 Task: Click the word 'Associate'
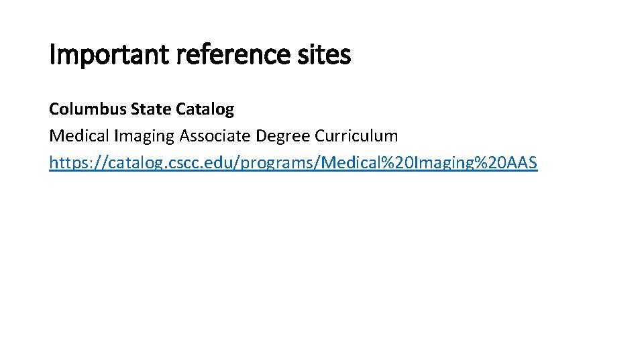click(215, 136)
